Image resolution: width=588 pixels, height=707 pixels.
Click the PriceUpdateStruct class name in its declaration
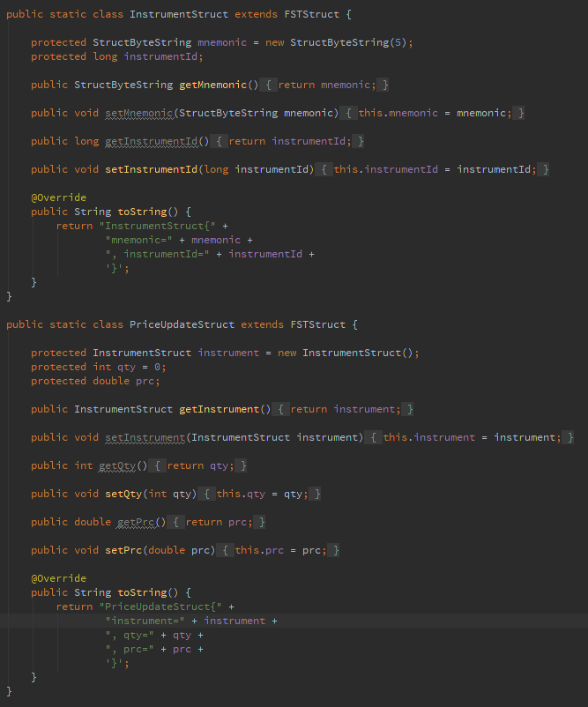pyautogui.click(x=182, y=324)
